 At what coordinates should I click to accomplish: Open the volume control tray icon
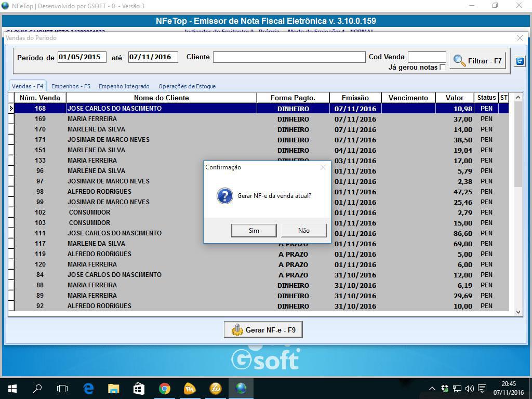(470, 389)
